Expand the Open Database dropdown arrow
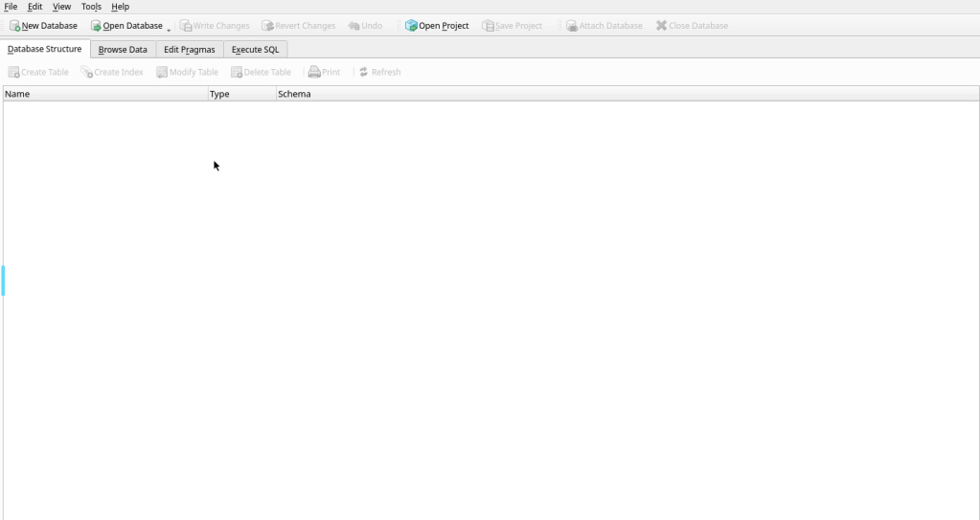The image size is (980, 520). pos(169,28)
